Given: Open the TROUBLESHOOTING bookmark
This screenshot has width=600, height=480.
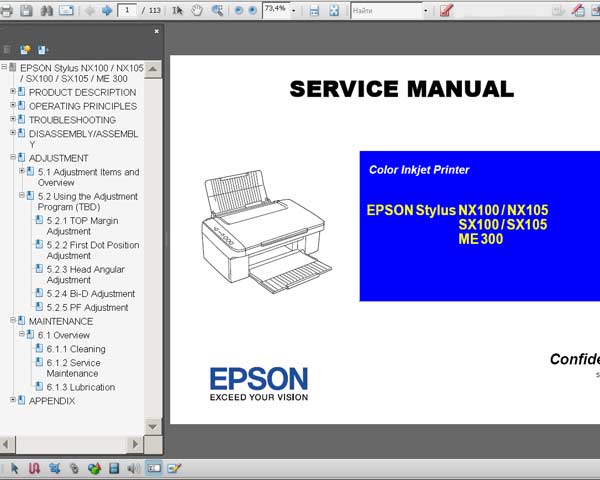Looking at the screenshot, I should (72, 120).
